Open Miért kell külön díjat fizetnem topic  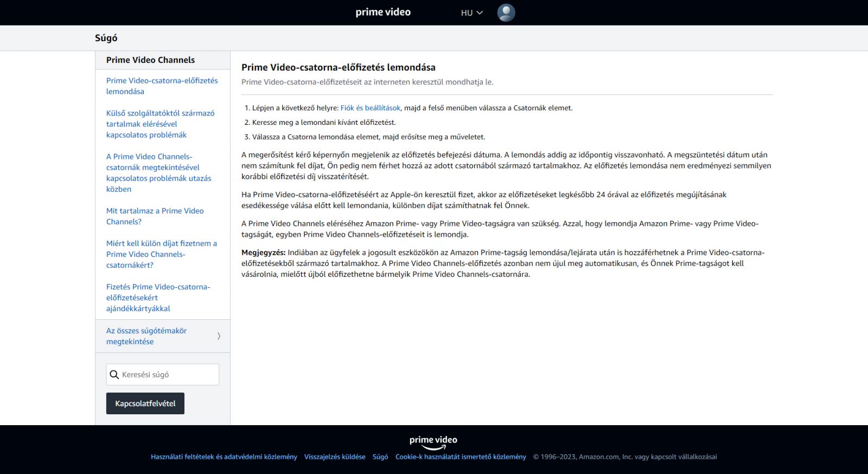161,254
